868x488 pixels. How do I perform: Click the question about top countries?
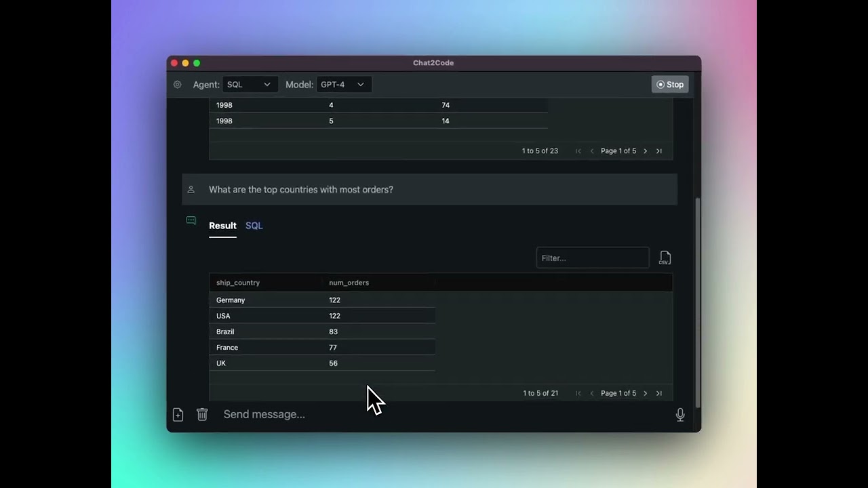point(301,190)
